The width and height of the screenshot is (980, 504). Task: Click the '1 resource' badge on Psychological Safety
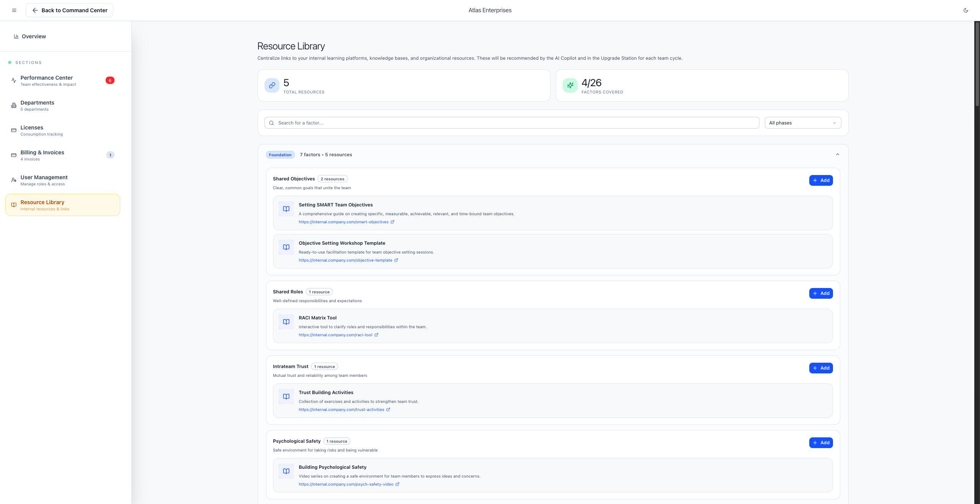pyautogui.click(x=336, y=441)
